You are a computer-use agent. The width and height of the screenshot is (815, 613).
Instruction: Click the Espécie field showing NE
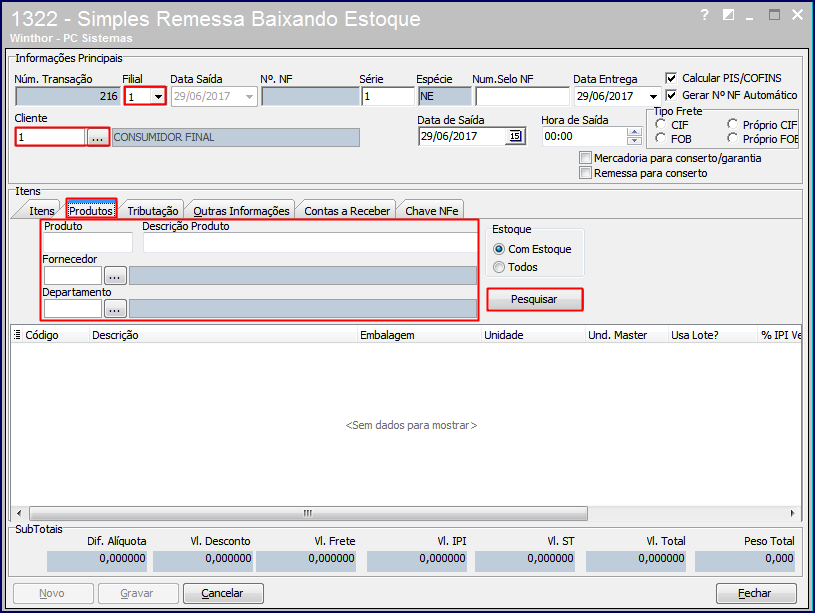[444, 97]
